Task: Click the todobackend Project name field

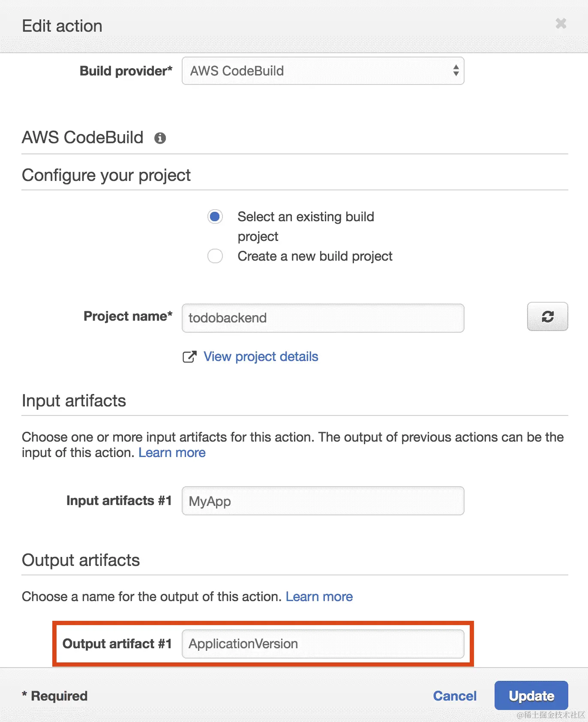Action: pyautogui.click(x=323, y=318)
